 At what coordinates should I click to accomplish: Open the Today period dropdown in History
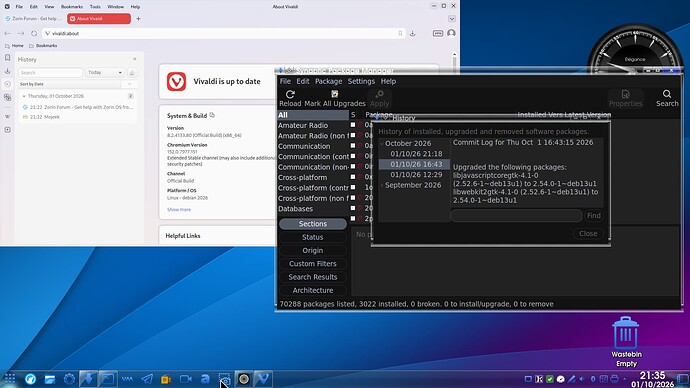(x=105, y=72)
